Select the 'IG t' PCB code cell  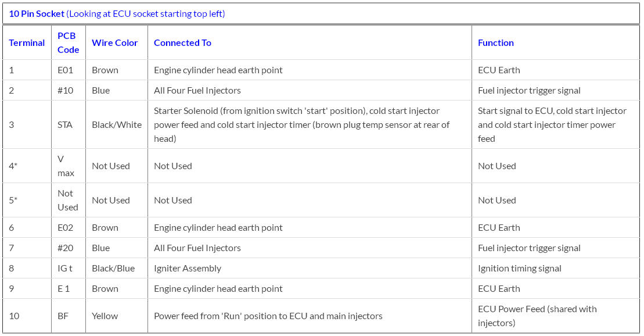pos(65,268)
